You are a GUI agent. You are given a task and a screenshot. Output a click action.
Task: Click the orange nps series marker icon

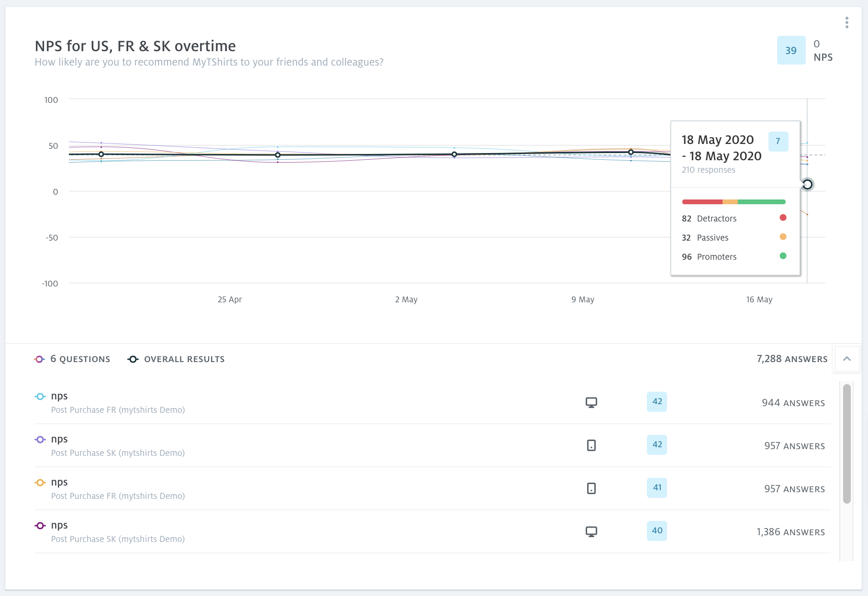pyautogui.click(x=40, y=483)
